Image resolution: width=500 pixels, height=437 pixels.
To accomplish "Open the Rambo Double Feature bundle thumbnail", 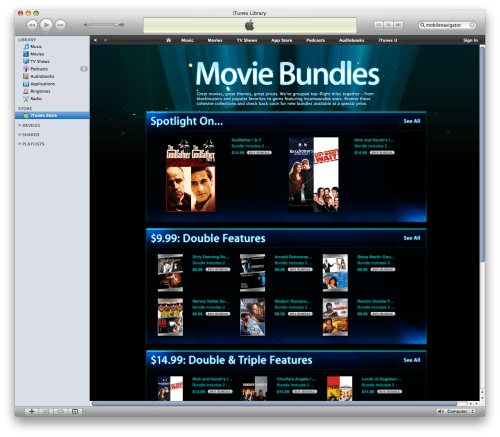I will pyautogui.click(x=335, y=317).
